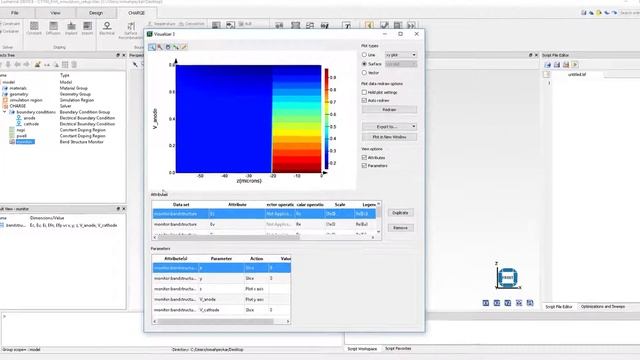Open the View ribbon tab

click(55, 13)
